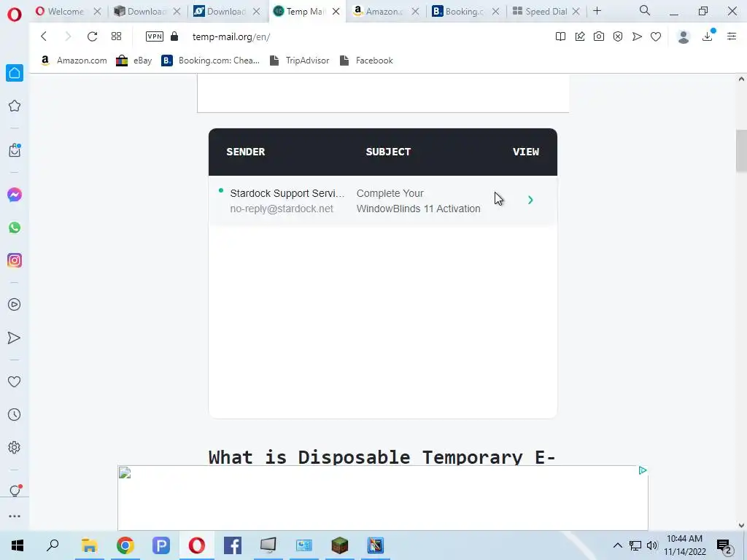Open Windows Start menu
This screenshot has width=747, height=560.
18,545
